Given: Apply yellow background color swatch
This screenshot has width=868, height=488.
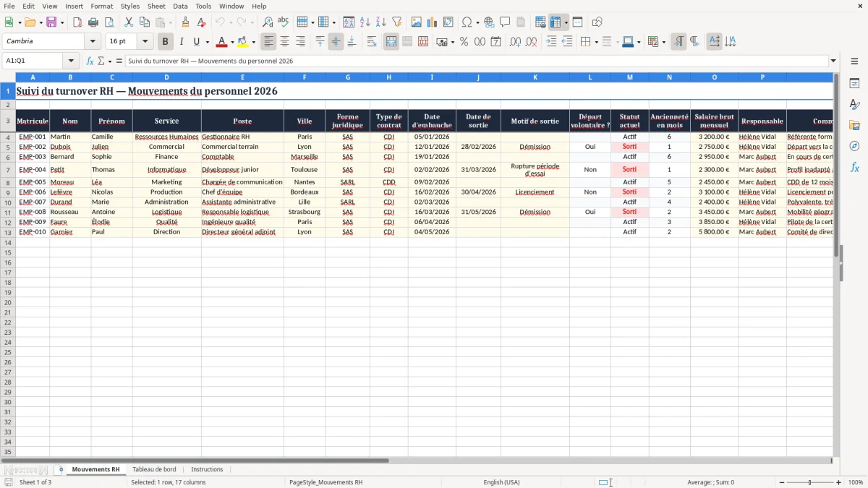Looking at the screenshot, I should (243, 42).
